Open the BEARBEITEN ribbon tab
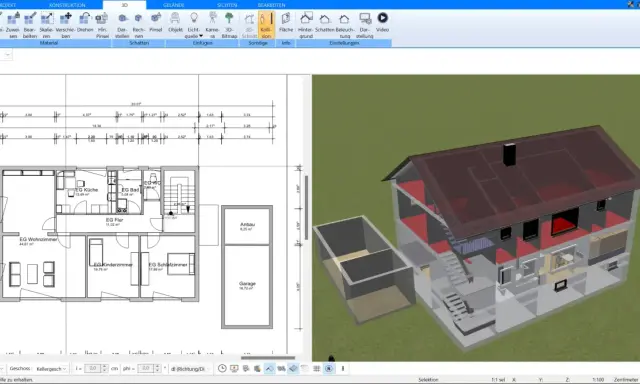Image resolution: width=640 pixels, height=384 pixels. pyautogui.click(x=271, y=5)
